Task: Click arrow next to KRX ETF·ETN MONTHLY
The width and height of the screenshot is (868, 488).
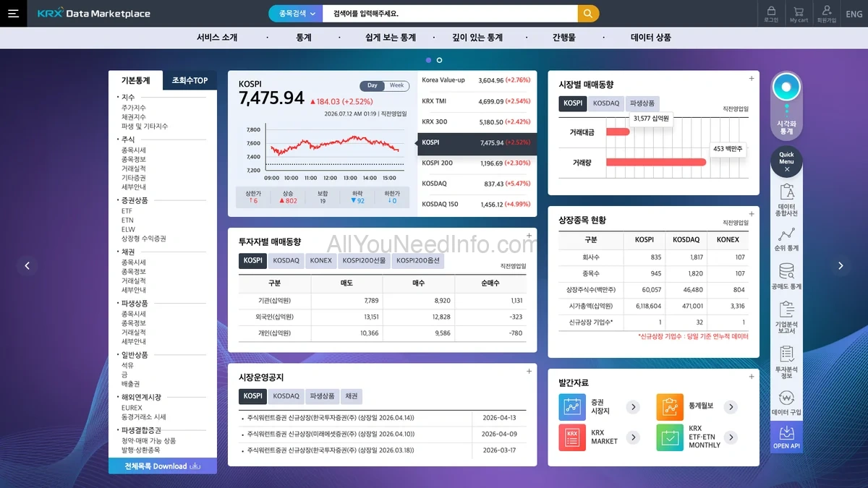Action: [731, 437]
